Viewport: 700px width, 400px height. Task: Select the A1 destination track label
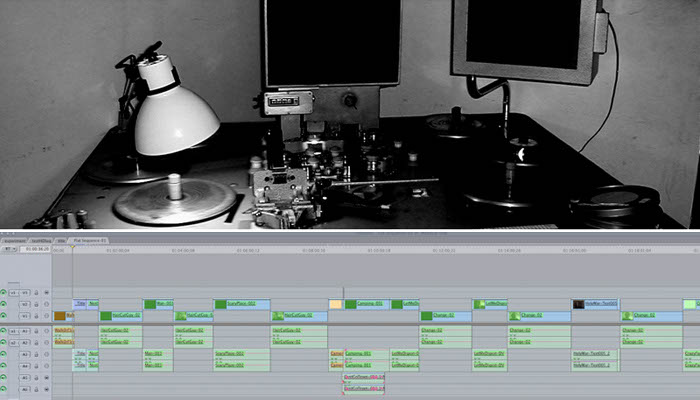coord(25,331)
